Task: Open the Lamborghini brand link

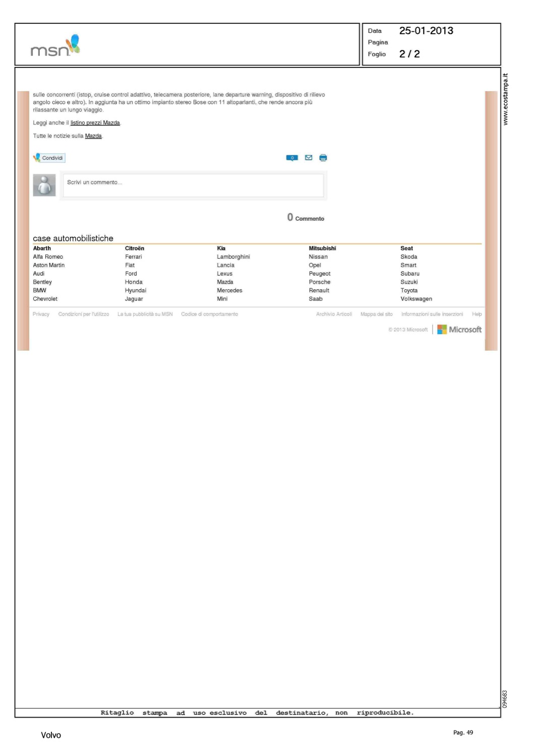Action: (233, 257)
